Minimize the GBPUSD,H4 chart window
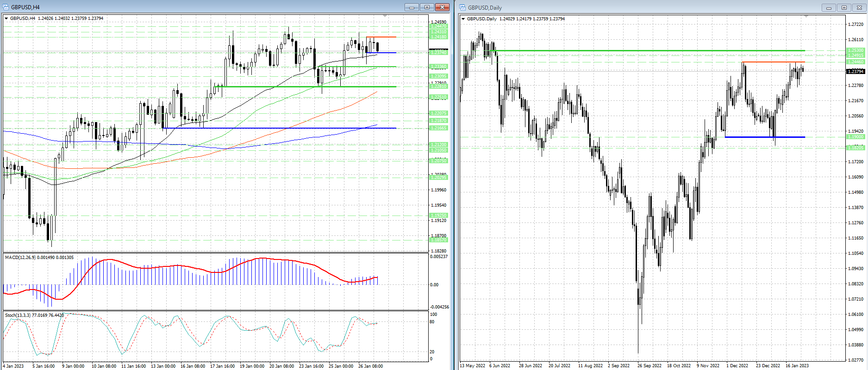868x370 pixels. [411, 7]
